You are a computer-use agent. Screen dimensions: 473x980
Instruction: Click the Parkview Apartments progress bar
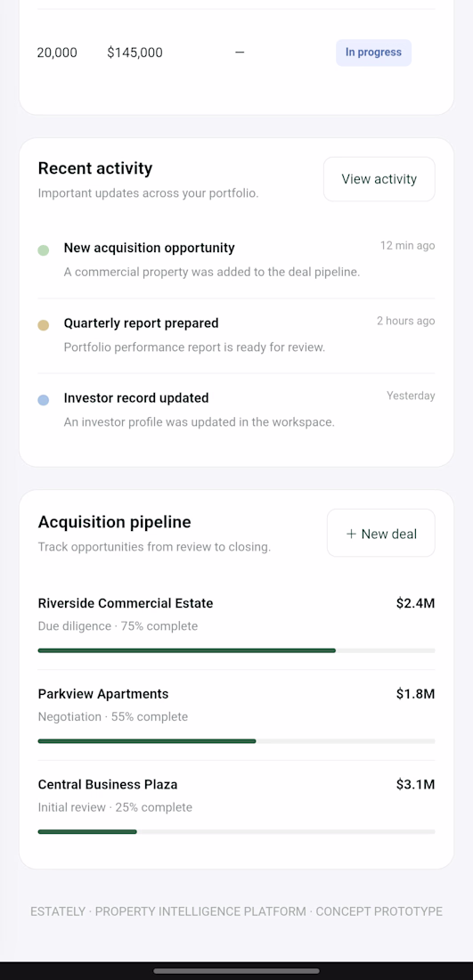pos(236,741)
